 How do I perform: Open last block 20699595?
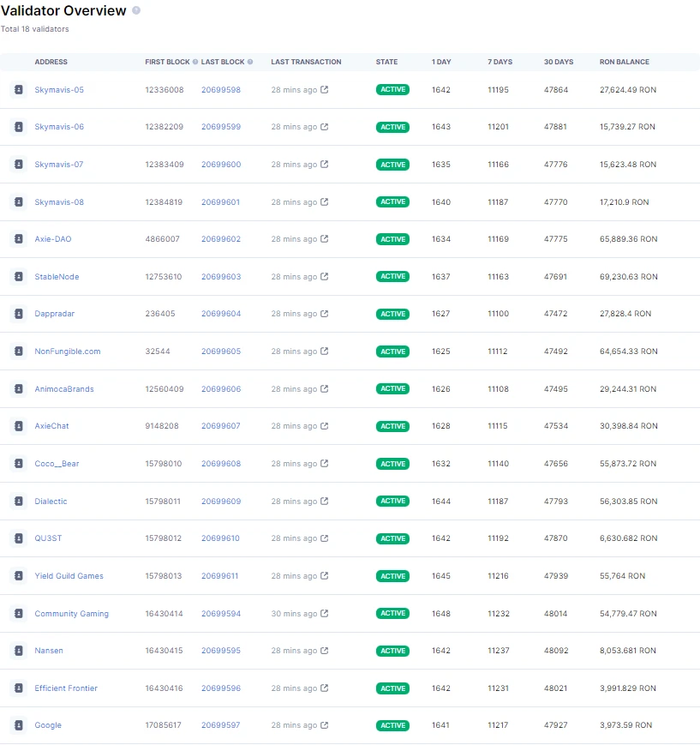(221, 651)
